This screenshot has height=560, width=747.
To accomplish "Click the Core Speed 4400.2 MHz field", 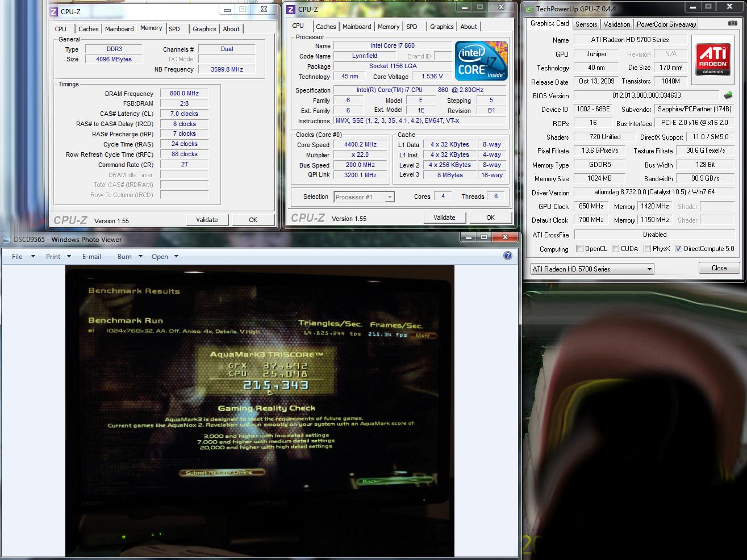I will coord(360,144).
